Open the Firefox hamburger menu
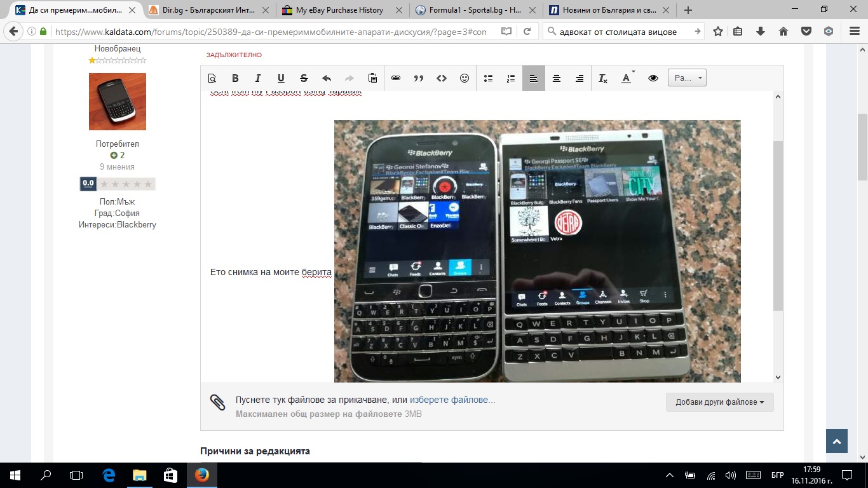This screenshot has height=488, width=868. (x=854, y=32)
